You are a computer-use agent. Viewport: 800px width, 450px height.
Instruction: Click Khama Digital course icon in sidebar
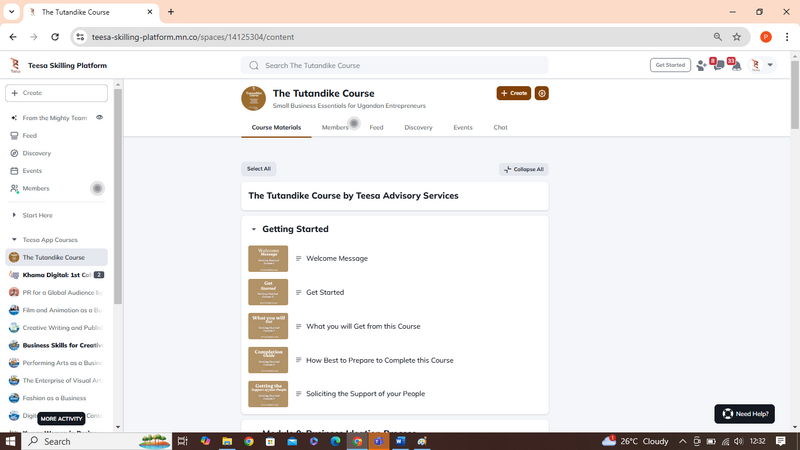coord(14,275)
